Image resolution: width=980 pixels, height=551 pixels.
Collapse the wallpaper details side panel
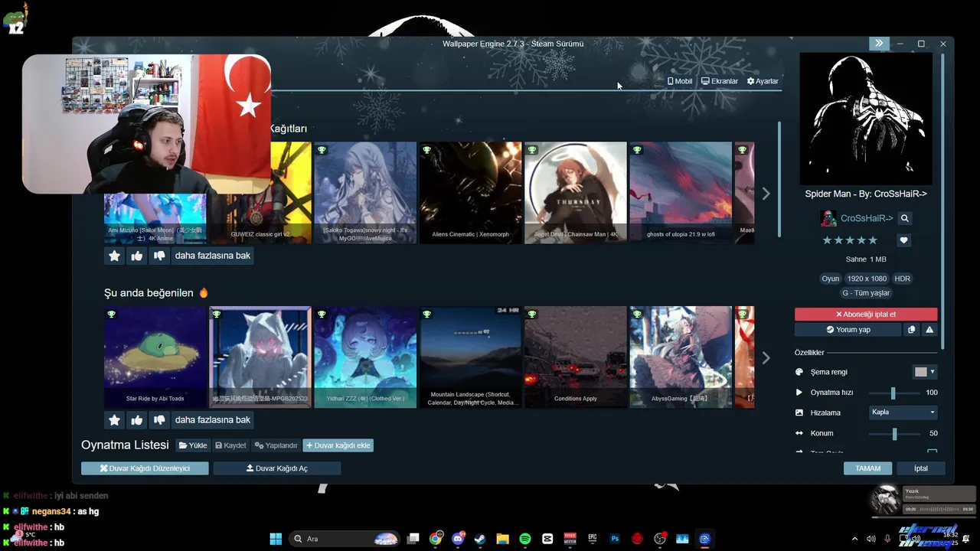point(879,44)
